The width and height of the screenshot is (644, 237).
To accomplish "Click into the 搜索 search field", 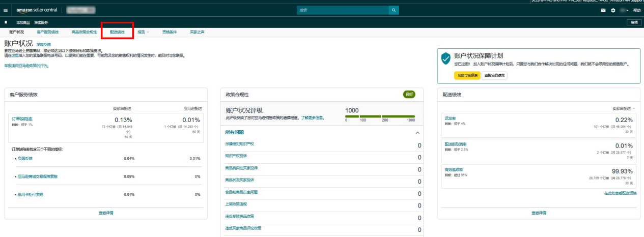I will [343, 10].
